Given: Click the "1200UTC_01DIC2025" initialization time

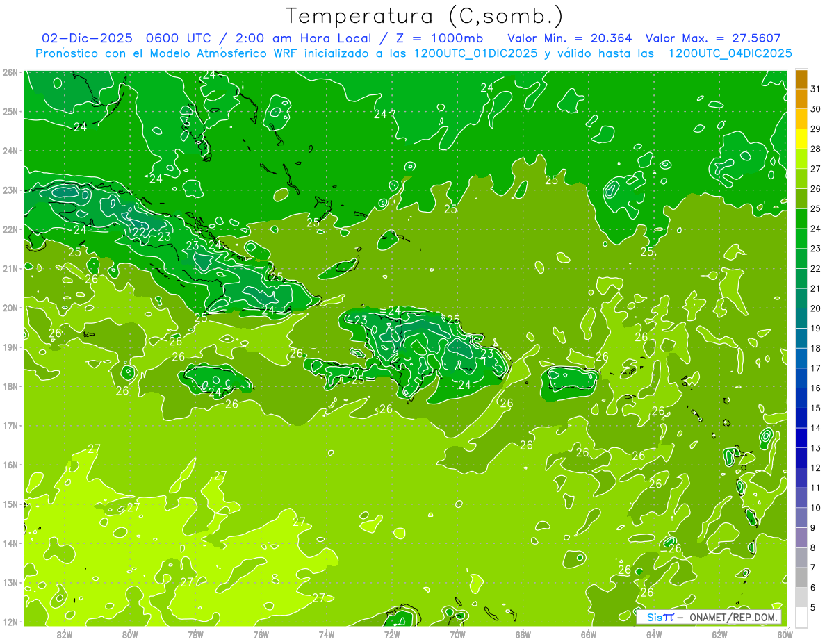Looking at the screenshot, I should 475,53.
